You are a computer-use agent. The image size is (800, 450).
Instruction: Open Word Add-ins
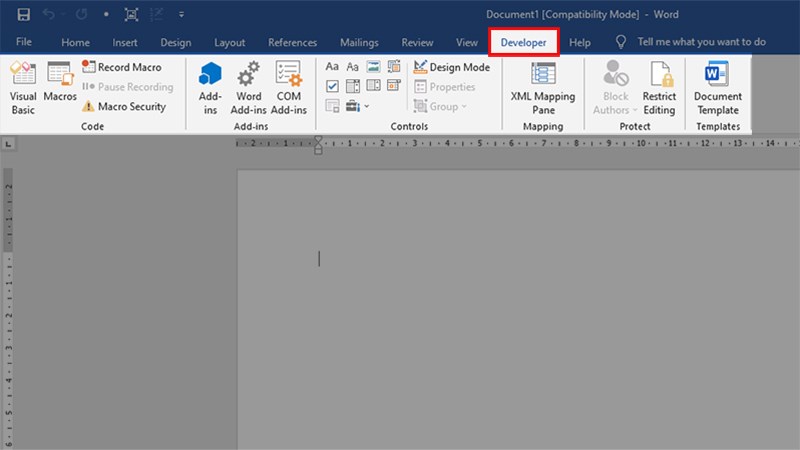pyautogui.click(x=248, y=86)
